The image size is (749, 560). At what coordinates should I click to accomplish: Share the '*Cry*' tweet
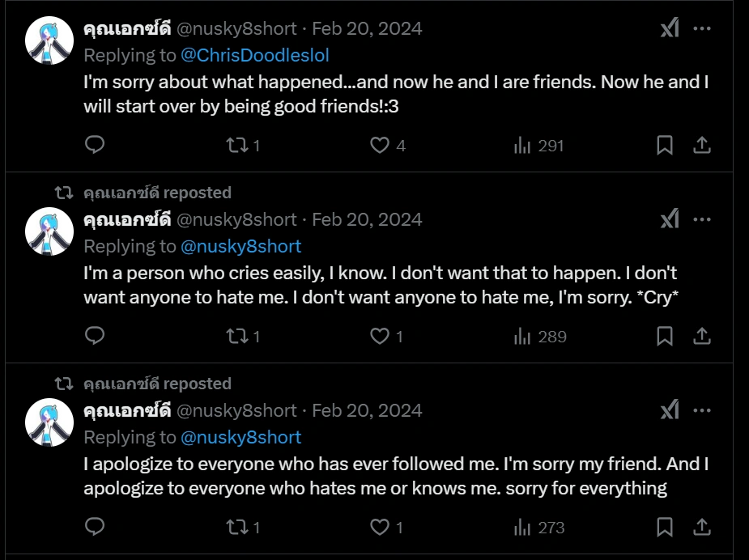point(702,336)
